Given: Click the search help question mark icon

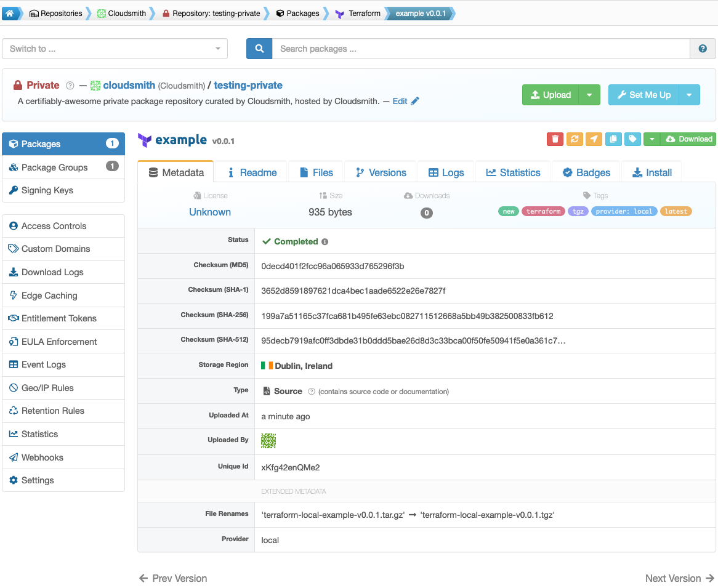Looking at the screenshot, I should 703,49.
